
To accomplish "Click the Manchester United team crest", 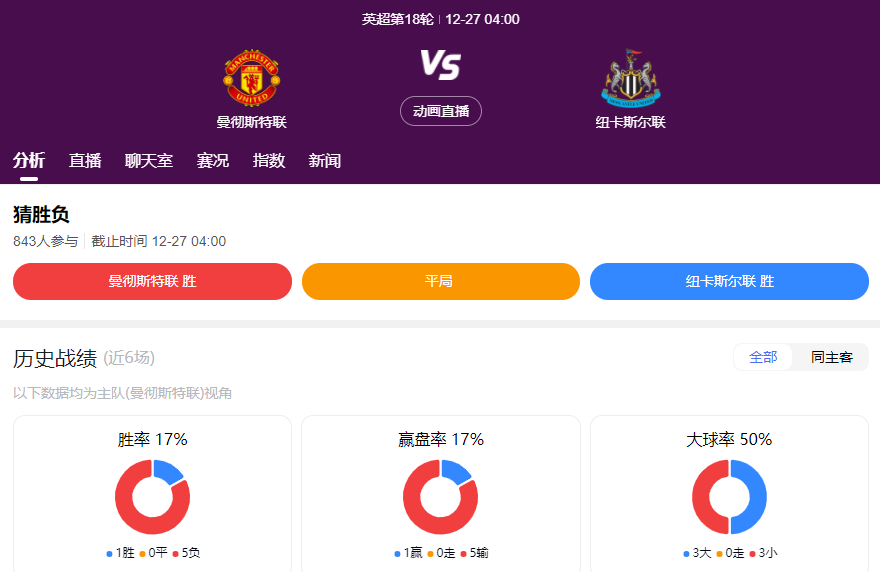I will (x=251, y=78).
